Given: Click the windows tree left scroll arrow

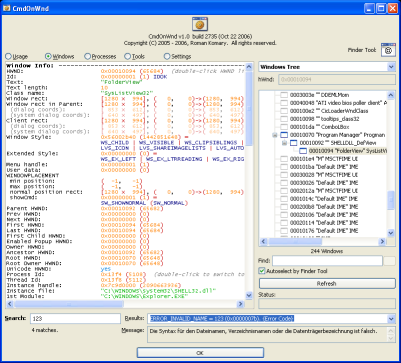Looking at the screenshot, I should (263, 241).
